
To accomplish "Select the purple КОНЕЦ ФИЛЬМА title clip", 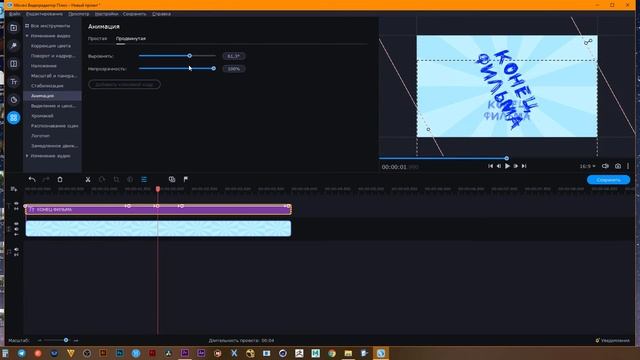I will [158, 209].
